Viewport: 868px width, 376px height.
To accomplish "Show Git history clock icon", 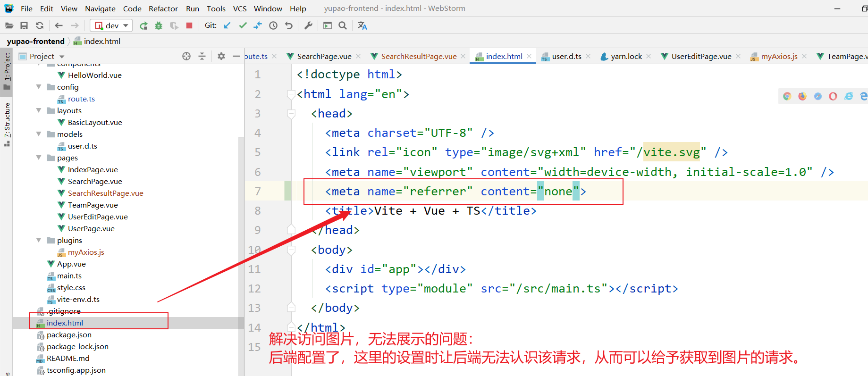I will (x=273, y=25).
